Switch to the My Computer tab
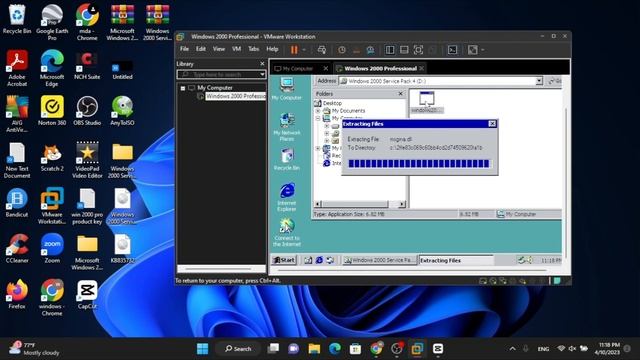This screenshot has width=640, height=360. click(x=298, y=69)
